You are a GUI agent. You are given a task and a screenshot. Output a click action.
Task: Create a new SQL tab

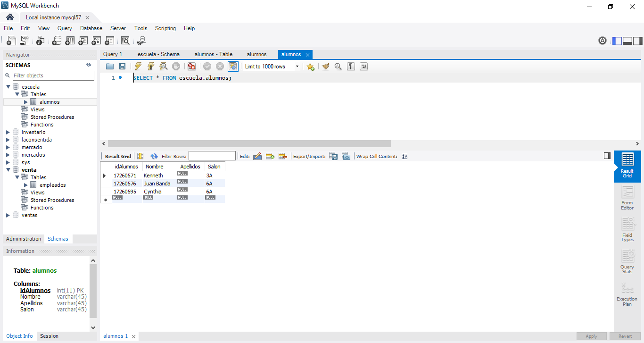(11, 41)
